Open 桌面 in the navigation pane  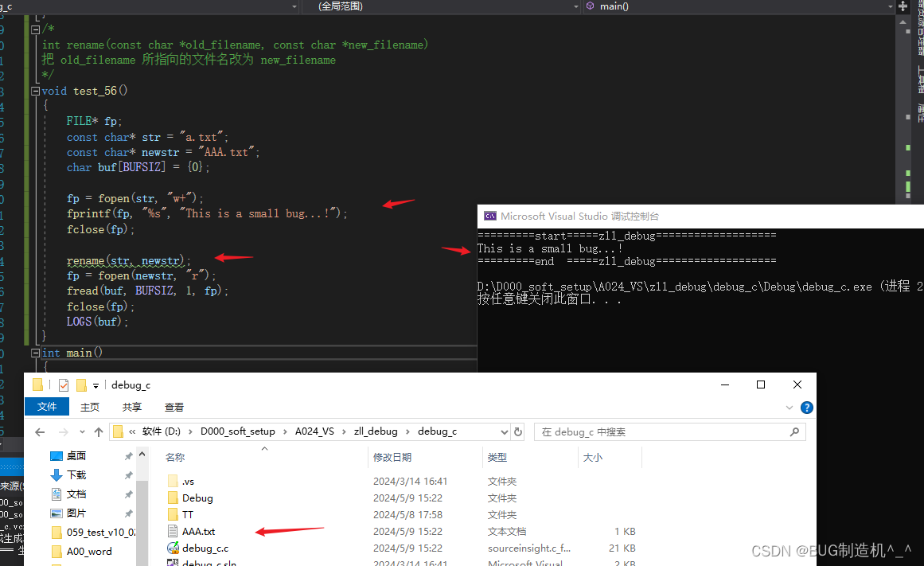76,456
